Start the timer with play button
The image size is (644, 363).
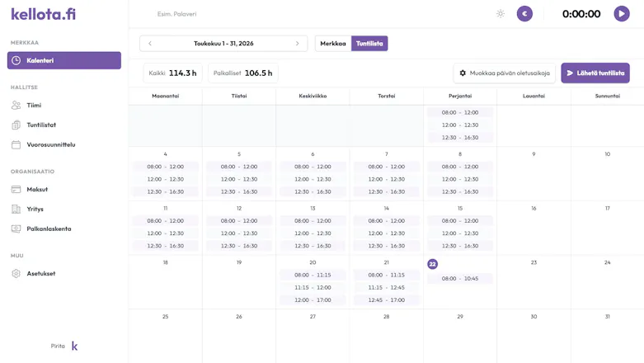coord(622,13)
